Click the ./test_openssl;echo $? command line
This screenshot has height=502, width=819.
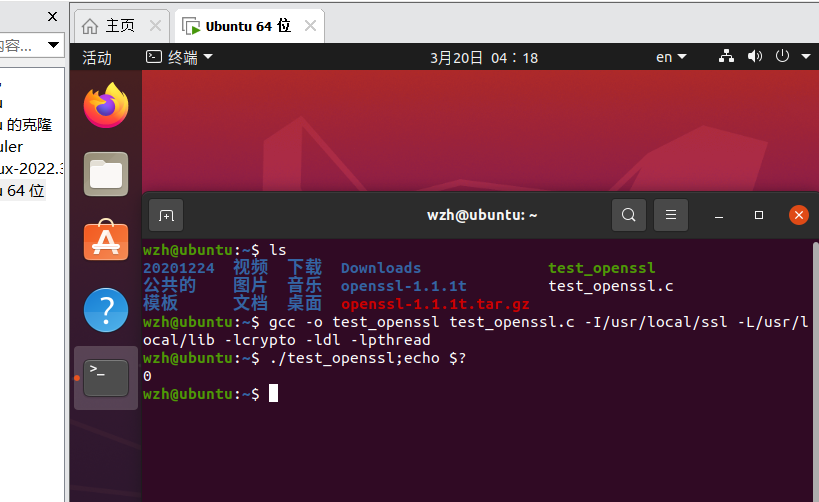pyautogui.click(x=368, y=358)
